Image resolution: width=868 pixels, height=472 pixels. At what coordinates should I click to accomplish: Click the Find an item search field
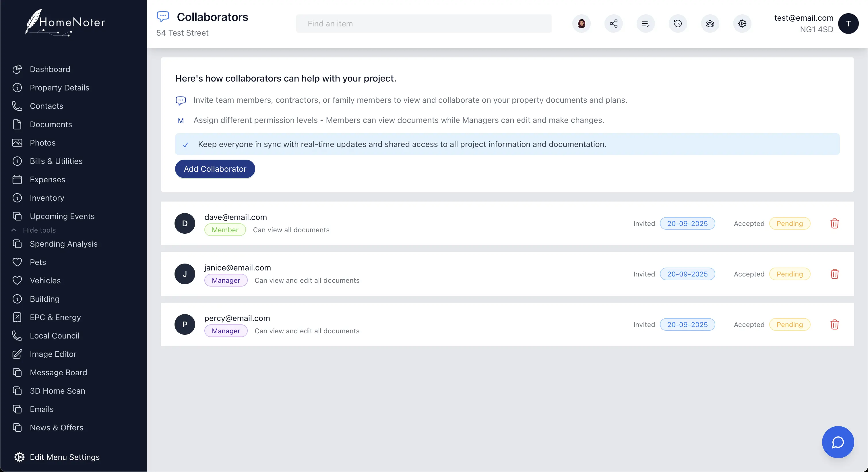(424, 24)
